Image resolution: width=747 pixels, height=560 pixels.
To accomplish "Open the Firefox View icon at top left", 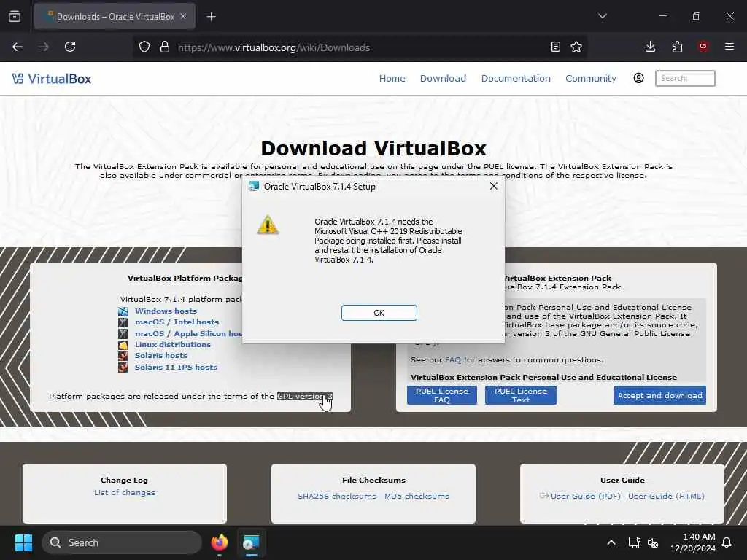I will coord(15,17).
